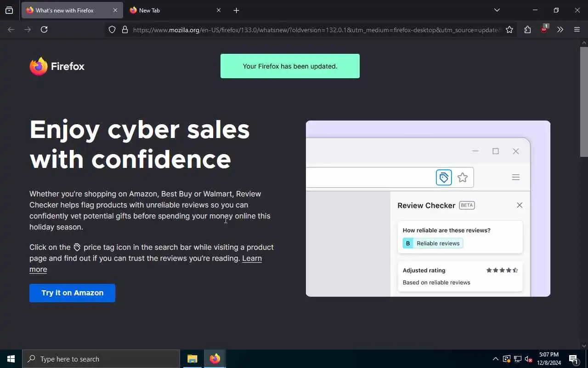Open taskbar clock showing 5:07 PM
Screen dimensions: 588x368
coord(549,359)
